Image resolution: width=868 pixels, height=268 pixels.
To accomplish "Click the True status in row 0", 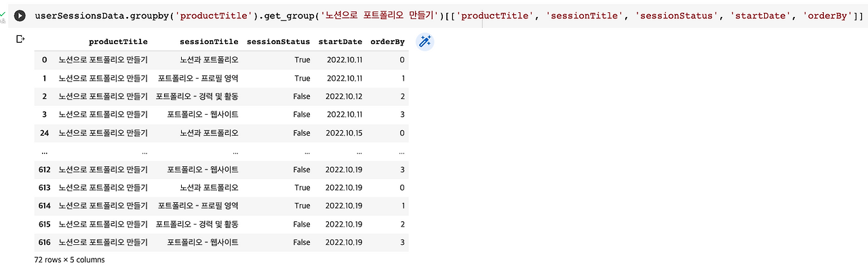I will [x=302, y=60].
